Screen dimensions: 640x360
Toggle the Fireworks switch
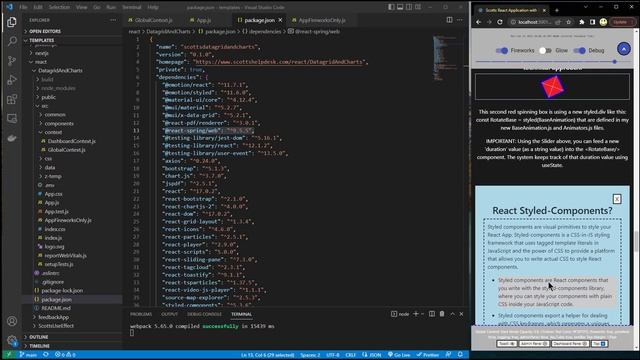[x=502, y=51]
